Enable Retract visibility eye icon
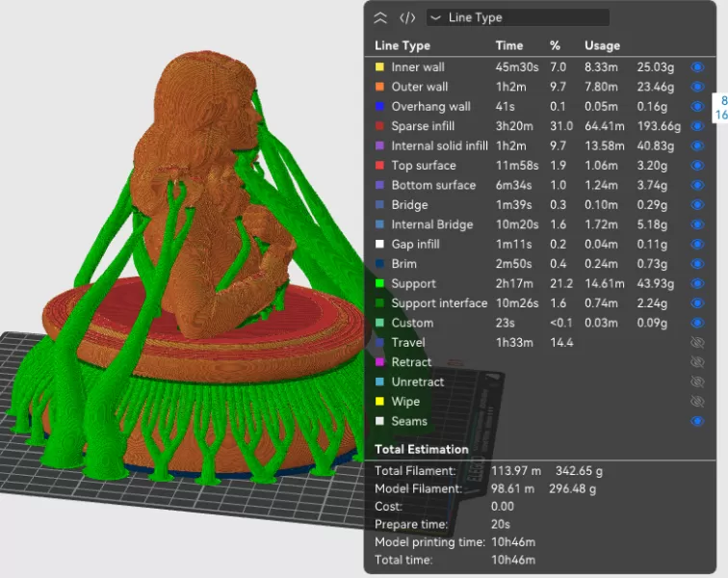Image resolution: width=728 pixels, height=578 pixels. pos(698,362)
